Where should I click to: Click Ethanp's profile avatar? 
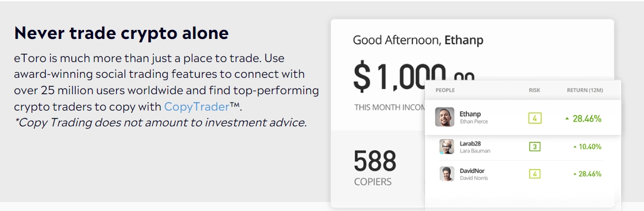[x=444, y=117]
